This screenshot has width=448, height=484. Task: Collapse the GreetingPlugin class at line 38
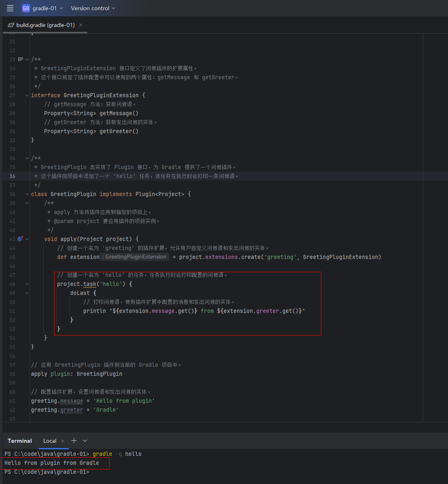(x=27, y=194)
